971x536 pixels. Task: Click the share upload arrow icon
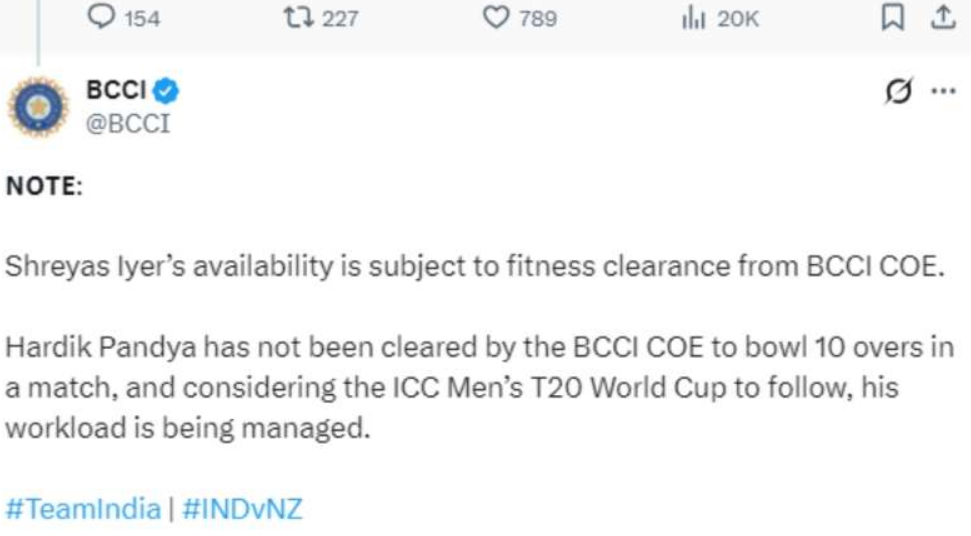pyautogui.click(x=943, y=18)
